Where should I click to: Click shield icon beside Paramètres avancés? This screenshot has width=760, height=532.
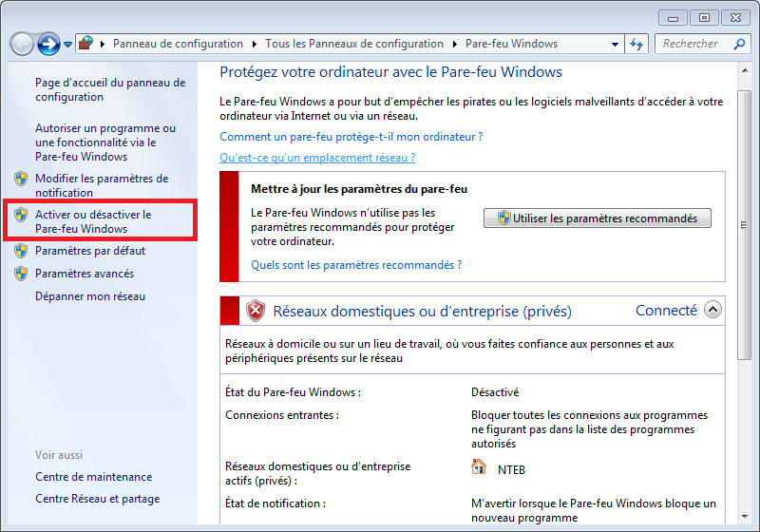[20, 274]
